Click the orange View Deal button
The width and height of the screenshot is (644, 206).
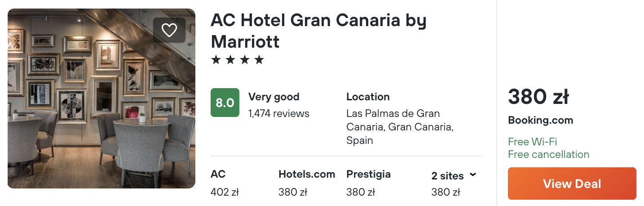pyautogui.click(x=572, y=184)
